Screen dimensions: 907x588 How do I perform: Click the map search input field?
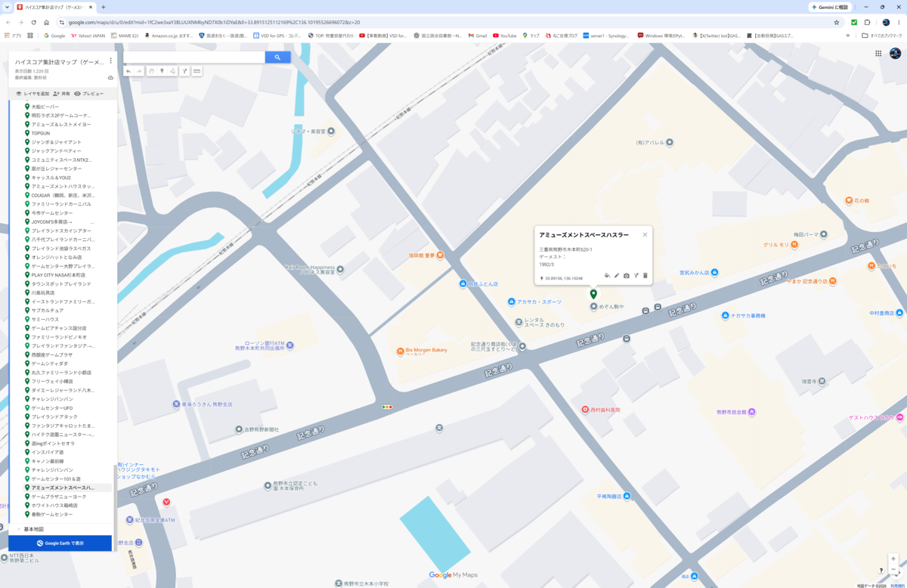coord(194,57)
